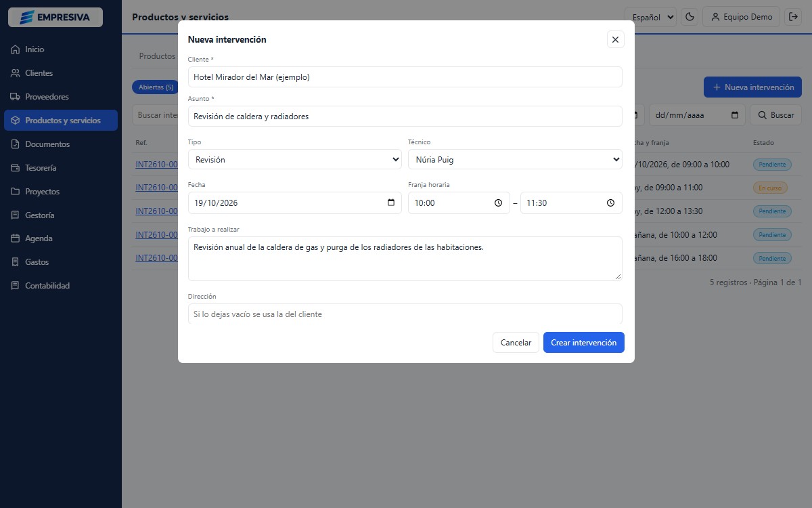Screen dimensions: 812x508
Task: Click the Inicio home icon in sidebar
Action: tap(15, 49)
